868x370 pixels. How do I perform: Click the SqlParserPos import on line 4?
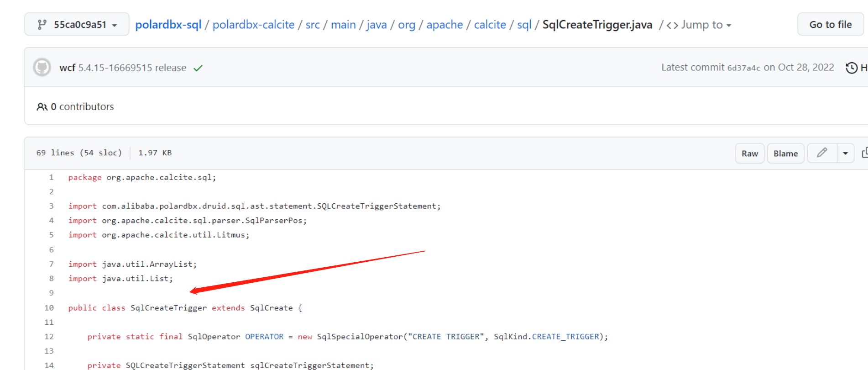(274, 221)
